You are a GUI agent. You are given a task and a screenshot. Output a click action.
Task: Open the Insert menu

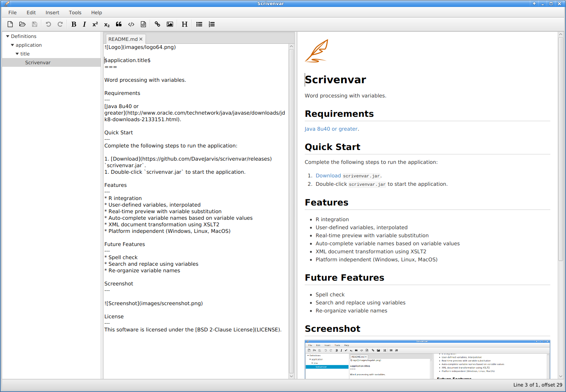click(52, 12)
